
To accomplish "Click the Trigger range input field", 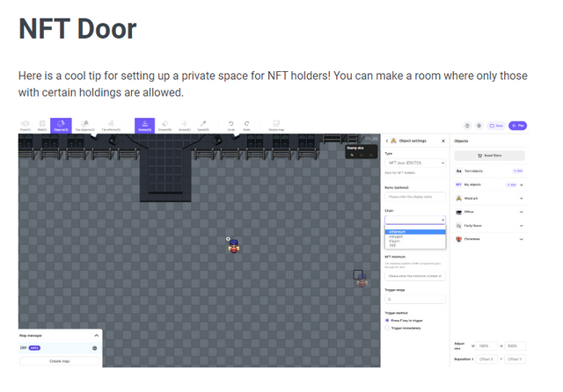I will pos(415,299).
